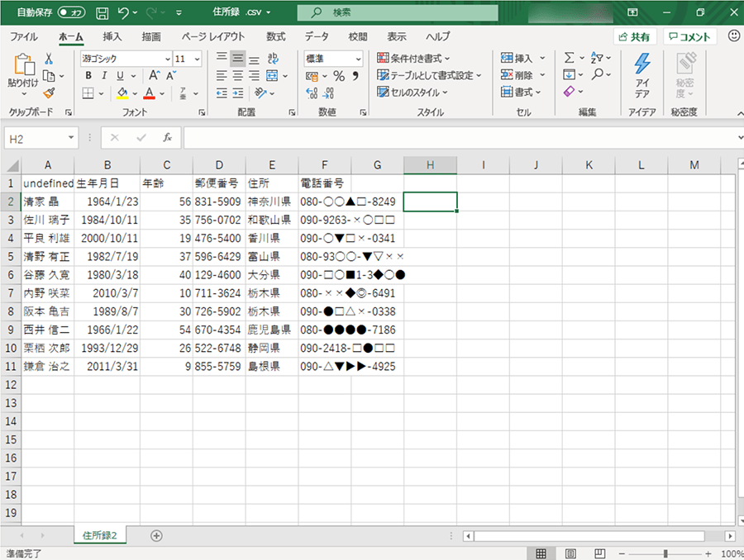Viewport: 744px width, 560px height.
Task: Click the 共有 share button
Action: pos(634,37)
